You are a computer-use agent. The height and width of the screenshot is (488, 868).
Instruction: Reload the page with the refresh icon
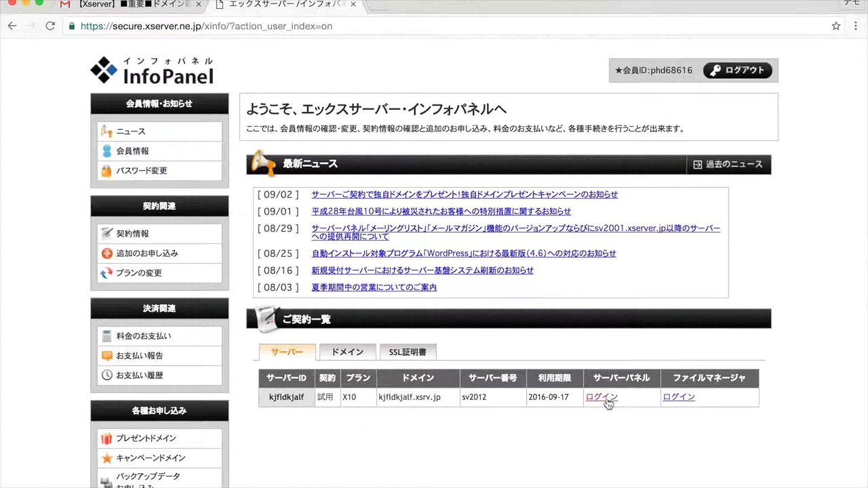point(50,26)
